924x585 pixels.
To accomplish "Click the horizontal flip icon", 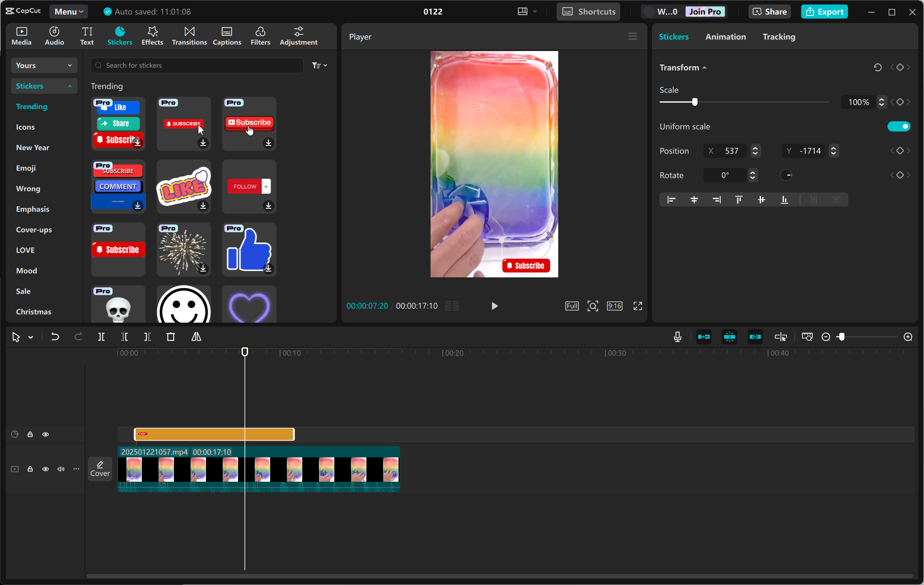I will [x=196, y=337].
